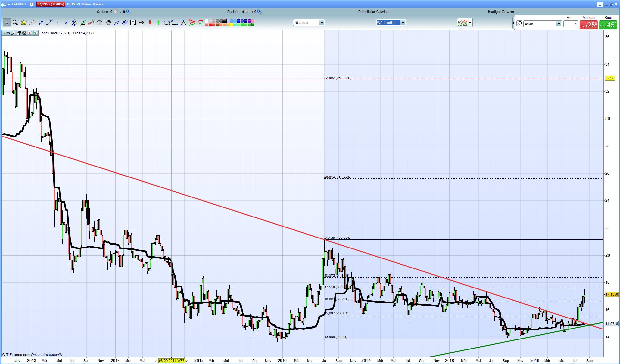Screen dimensions: 620x364
Task: Click the green Kauf buy price button
Action: click(608, 25)
